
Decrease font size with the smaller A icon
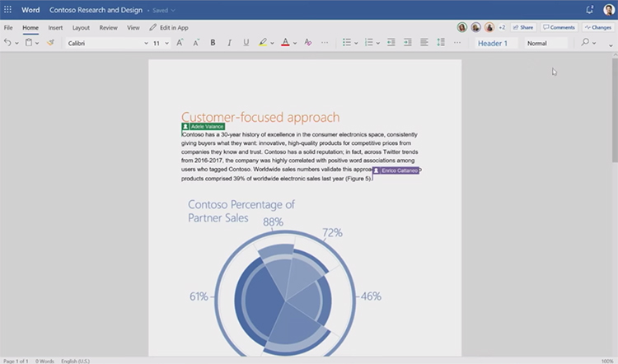pyautogui.click(x=196, y=43)
